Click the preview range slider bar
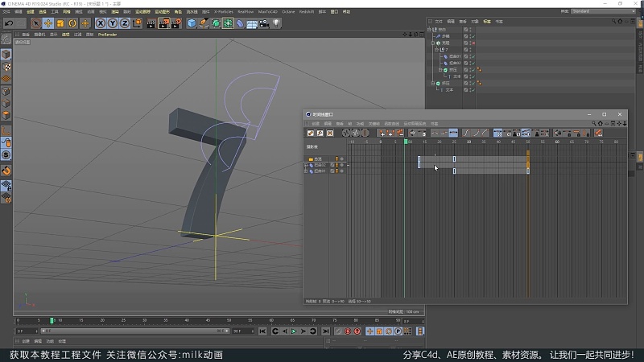The height and width of the screenshot is (362, 644). point(135,331)
